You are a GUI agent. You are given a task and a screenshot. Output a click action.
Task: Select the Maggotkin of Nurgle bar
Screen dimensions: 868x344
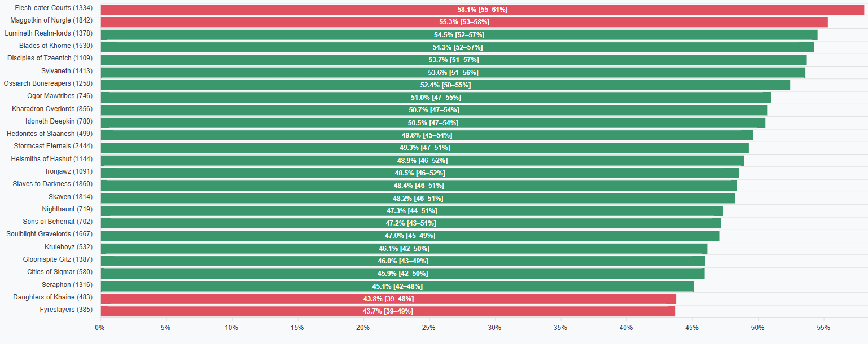pyautogui.click(x=464, y=22)
